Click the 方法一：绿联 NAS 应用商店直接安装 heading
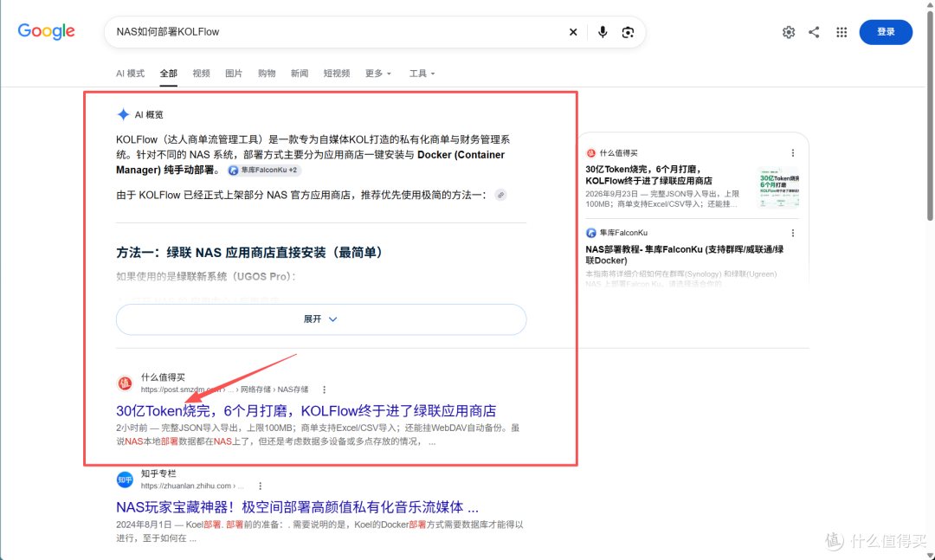Viewport: 935px width, 560px height. (250, 253)
